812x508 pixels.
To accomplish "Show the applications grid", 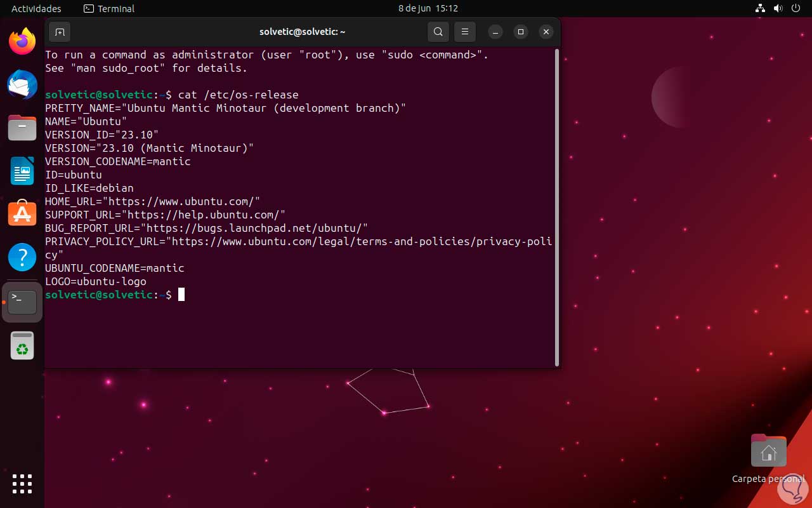I will [x=22, y=484].
